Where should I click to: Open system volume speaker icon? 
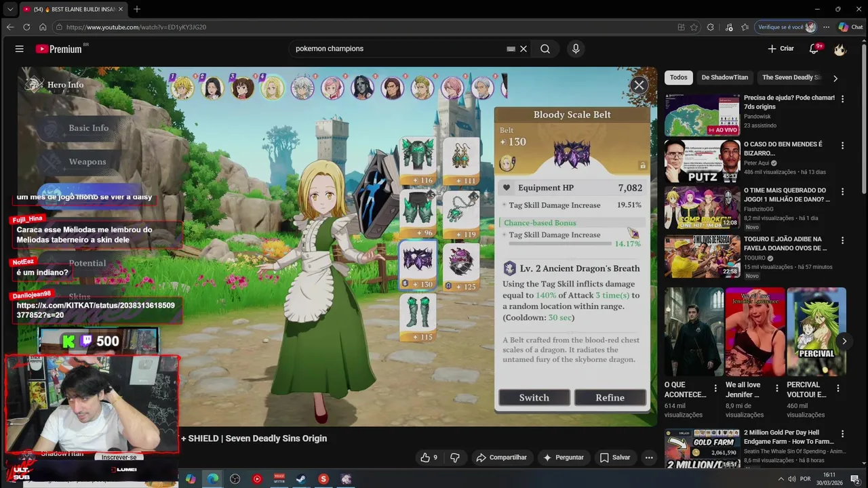tap(792, 479)
